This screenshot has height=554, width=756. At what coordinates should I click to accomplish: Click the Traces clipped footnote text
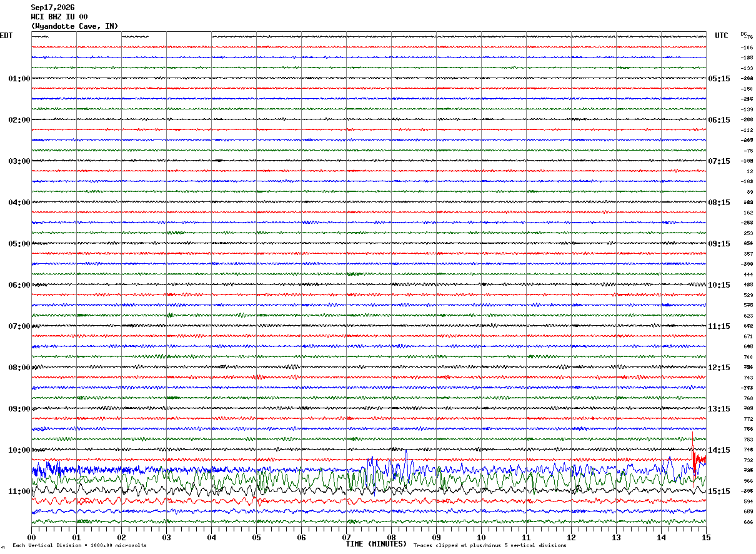(x=490, y=546)
